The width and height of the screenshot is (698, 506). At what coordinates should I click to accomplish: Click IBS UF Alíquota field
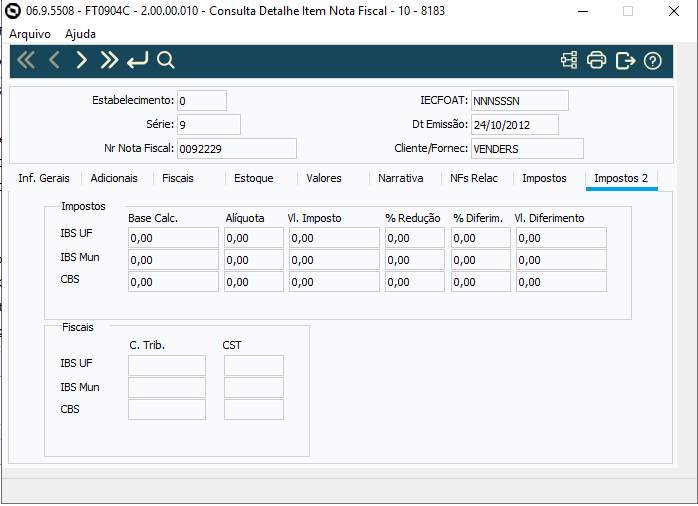254,238
